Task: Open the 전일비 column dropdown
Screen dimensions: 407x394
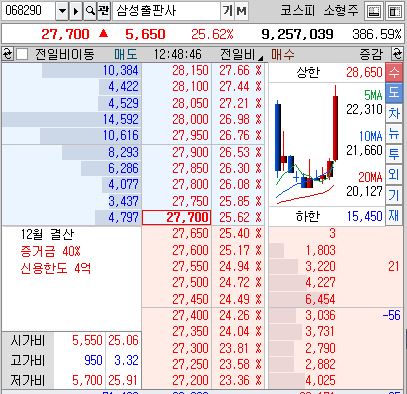Action: click(260, 58)
